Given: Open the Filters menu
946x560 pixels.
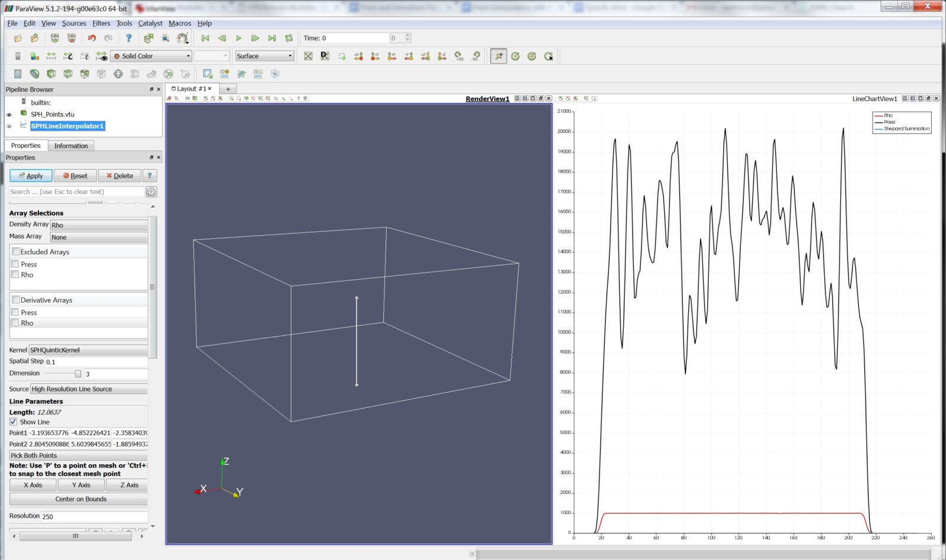Looking at the screenshot, I should pos(101,23).
